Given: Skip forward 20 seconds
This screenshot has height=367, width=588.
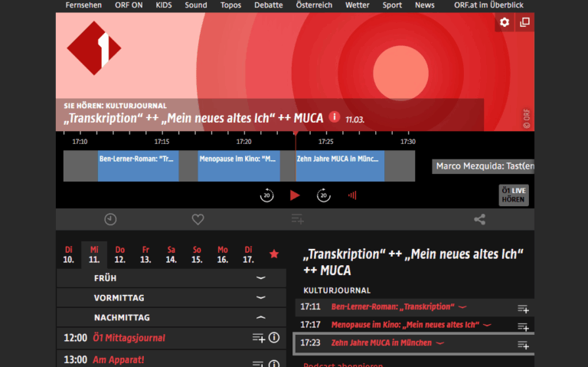Looking at the screenshot, I should click(x=324, y=195).
